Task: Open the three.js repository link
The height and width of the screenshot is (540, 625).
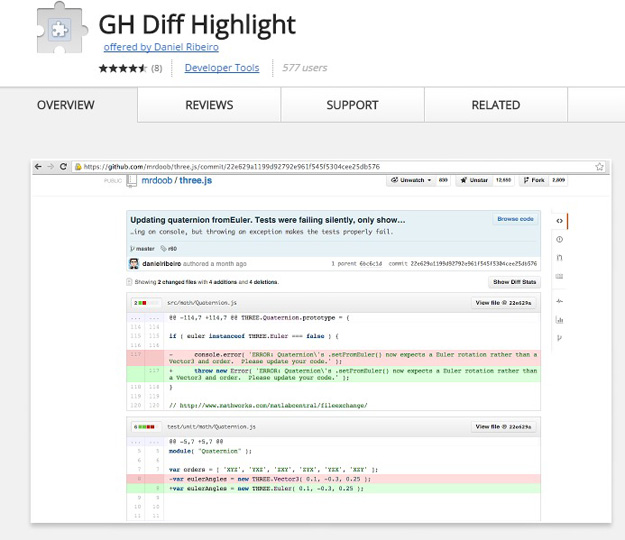Action: 195,181
